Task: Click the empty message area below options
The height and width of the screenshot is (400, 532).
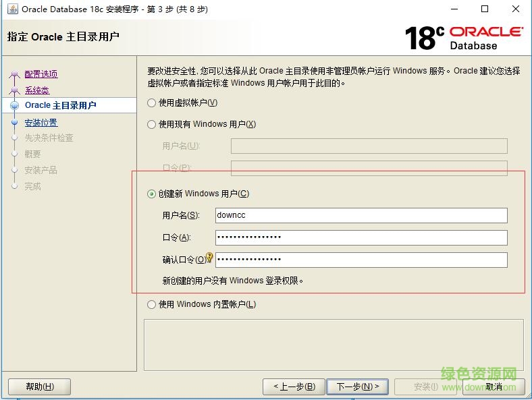Action: pos(334,345)
